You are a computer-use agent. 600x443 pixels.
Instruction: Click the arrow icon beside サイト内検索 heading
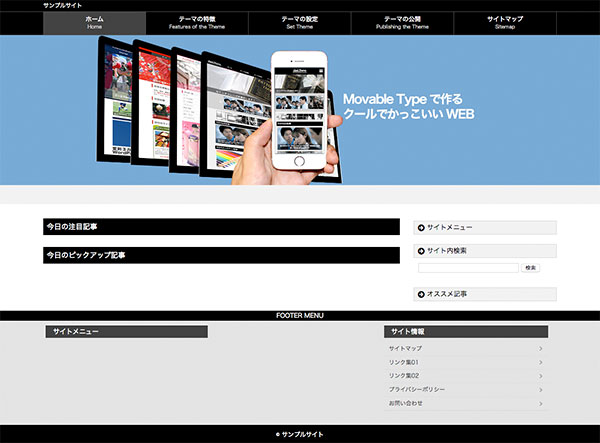[421, 251]
